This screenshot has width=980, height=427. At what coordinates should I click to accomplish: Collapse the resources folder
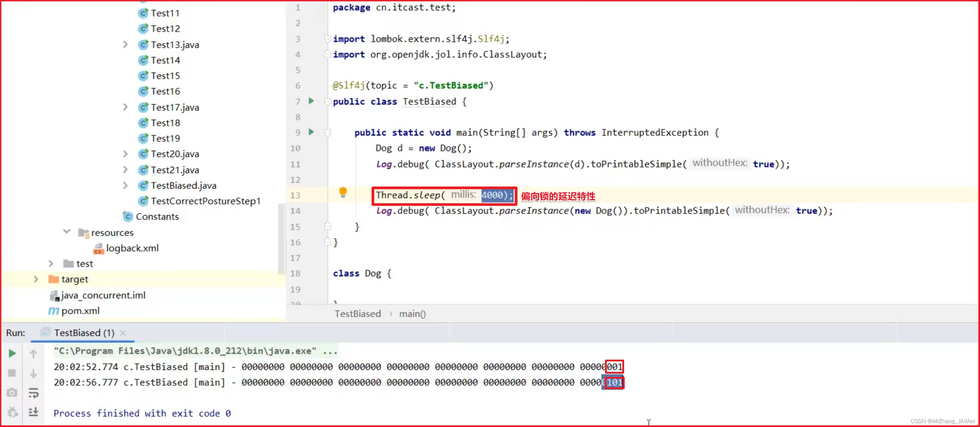[67, 232]
